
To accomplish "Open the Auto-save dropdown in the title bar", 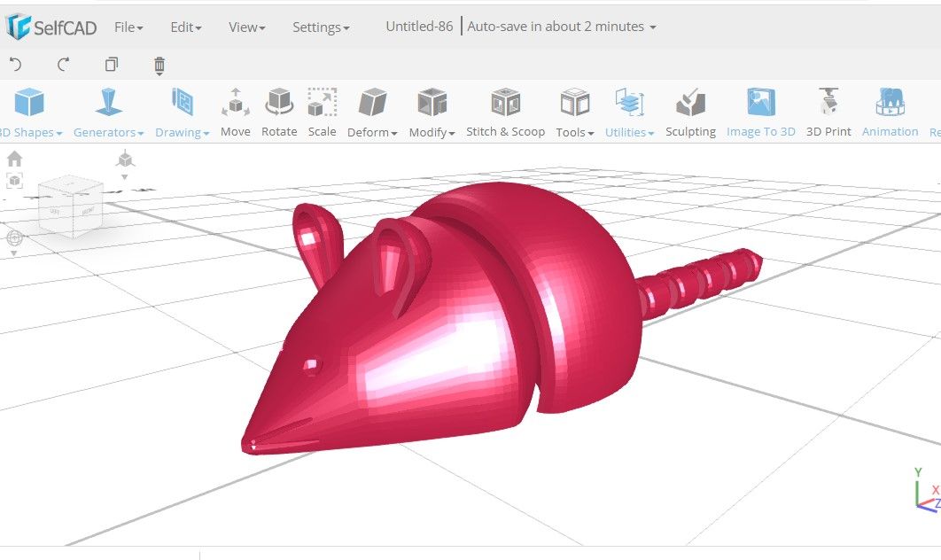I will pos(558,26).
